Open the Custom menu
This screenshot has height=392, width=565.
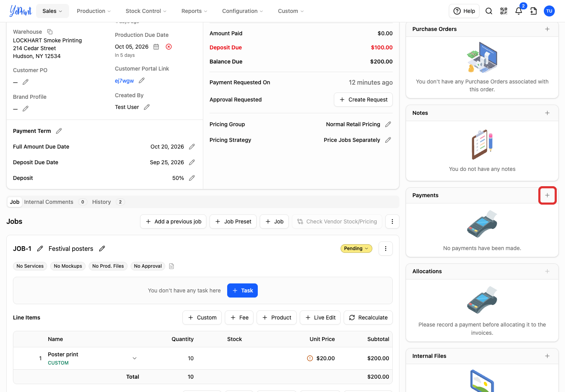(x=291, y=11)
